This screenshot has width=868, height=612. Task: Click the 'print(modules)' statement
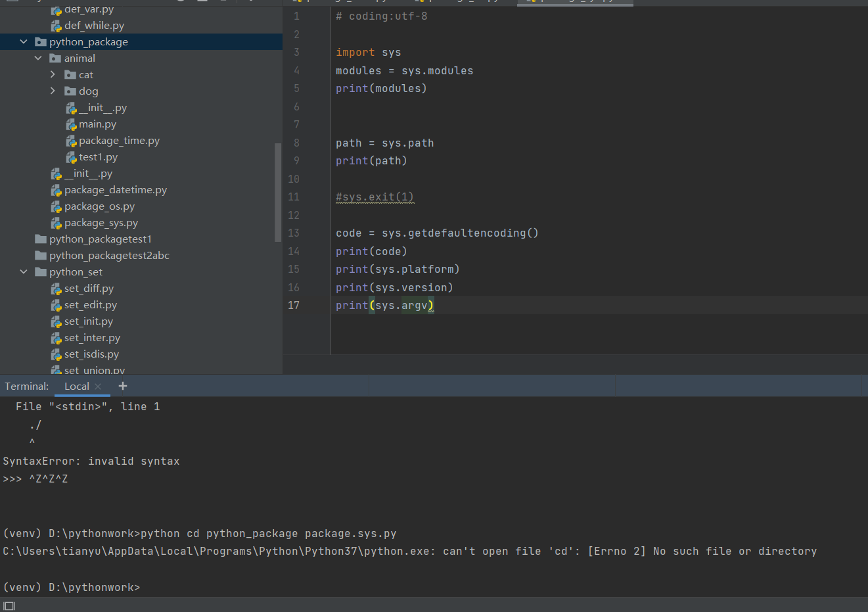[381, 88]
